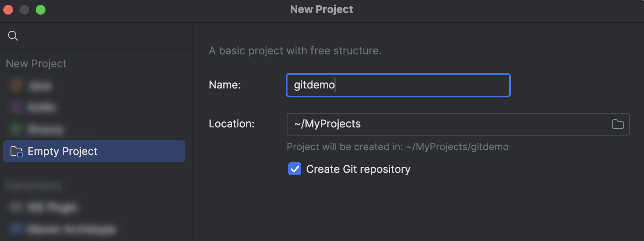Click the Empty Project folder icon
This screenshot has height=241, width=644.
(16, 151)
